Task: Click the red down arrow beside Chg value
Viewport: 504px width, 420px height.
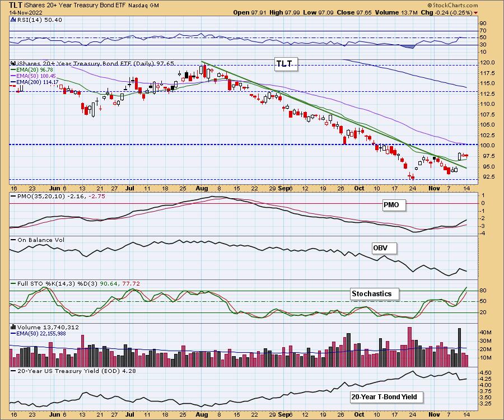Action: point(475,13)
